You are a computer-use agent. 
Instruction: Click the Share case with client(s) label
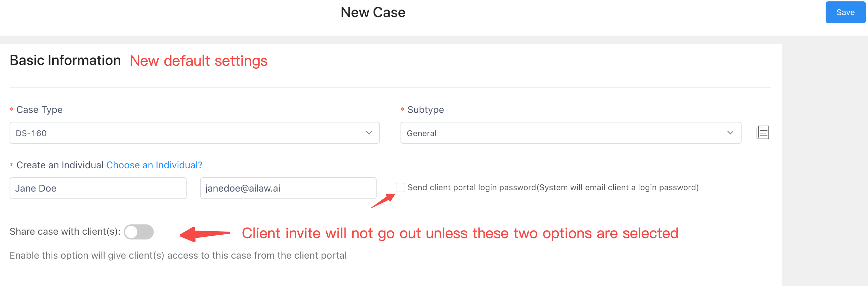[x=65, y=232]
